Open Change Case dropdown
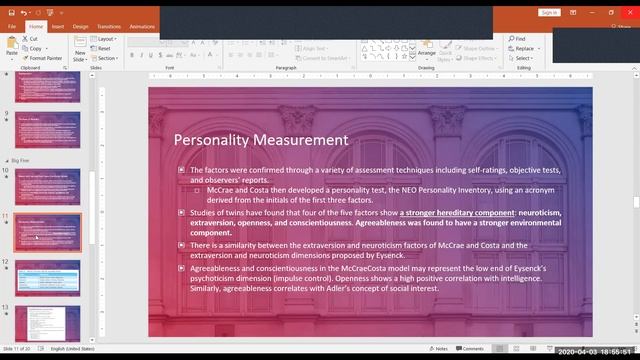Image resolution: width=640 pixels, height=360 pixels. [194, 55]
